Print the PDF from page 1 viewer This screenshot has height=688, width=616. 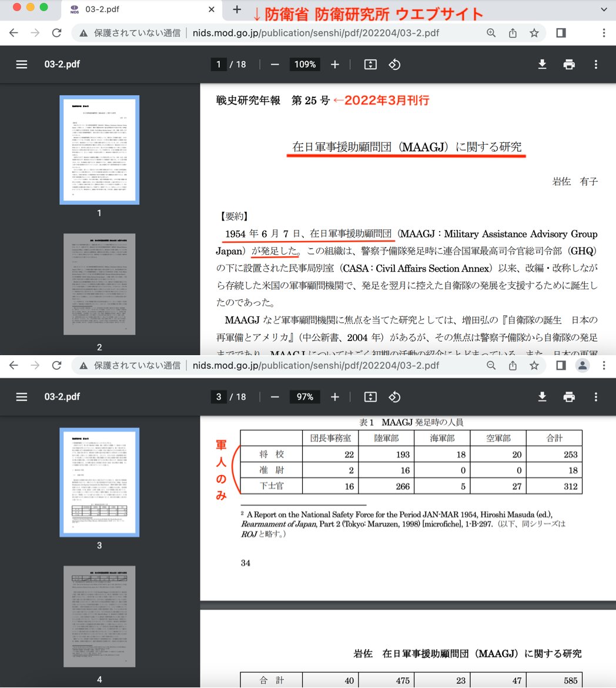(x=569, y=65)
